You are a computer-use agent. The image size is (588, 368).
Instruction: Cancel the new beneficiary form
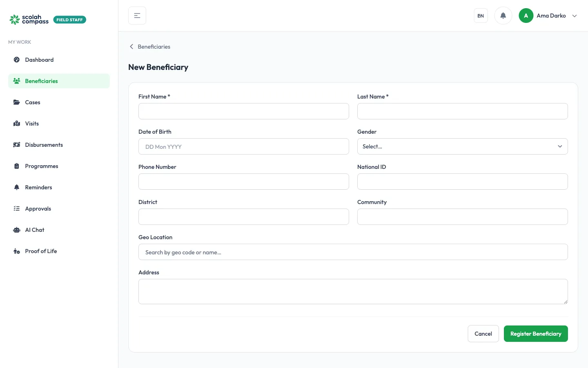[x=483, y=334]
